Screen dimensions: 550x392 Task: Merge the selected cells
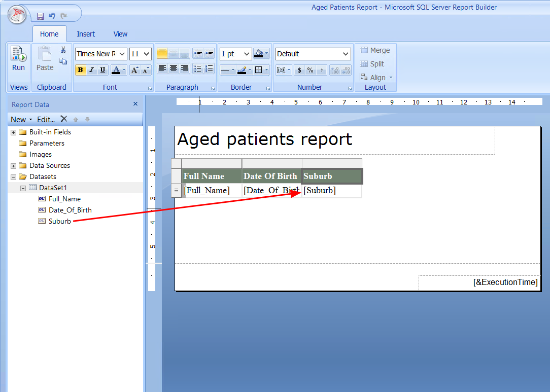[374, 50]
